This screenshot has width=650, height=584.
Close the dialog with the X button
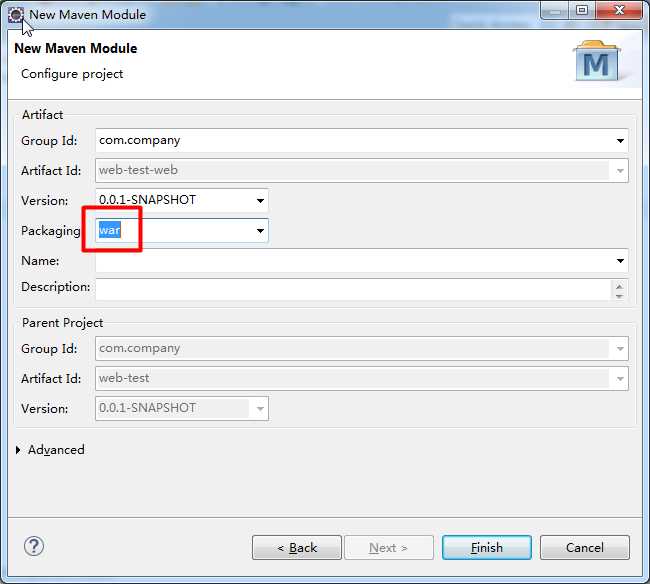point(619,10)
